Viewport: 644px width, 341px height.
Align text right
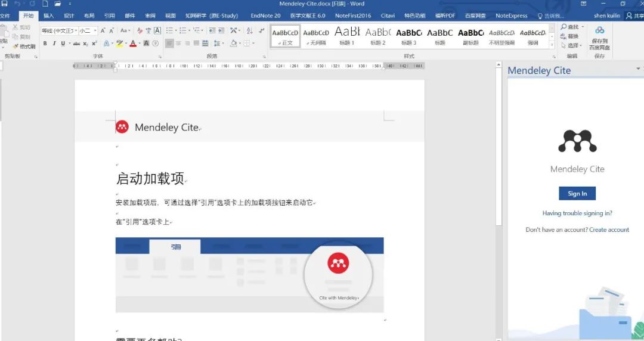(187, 44)
